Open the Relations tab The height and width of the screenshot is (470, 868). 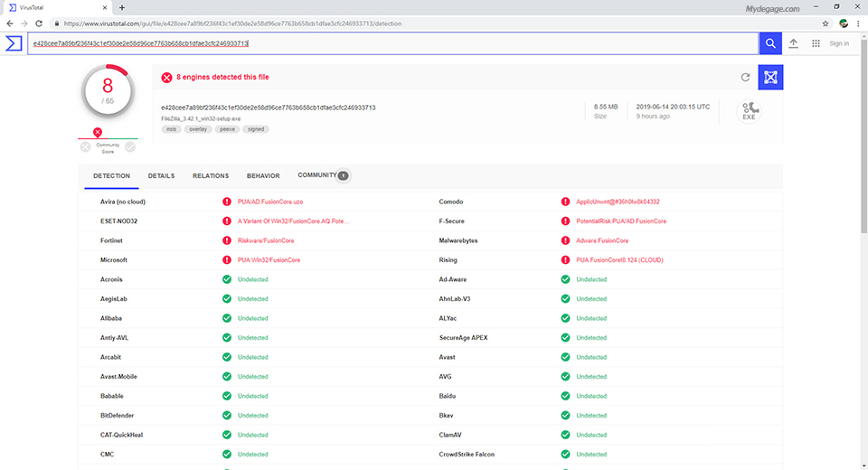211,176
